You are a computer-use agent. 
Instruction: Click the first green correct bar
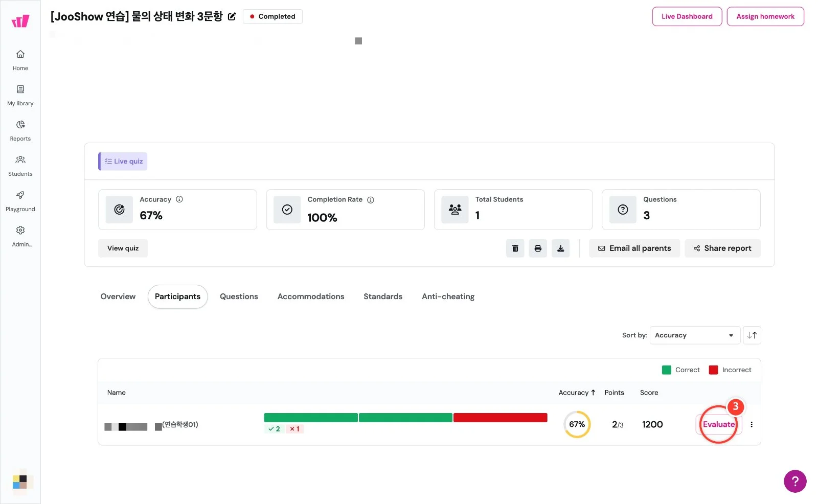[311, 418]
